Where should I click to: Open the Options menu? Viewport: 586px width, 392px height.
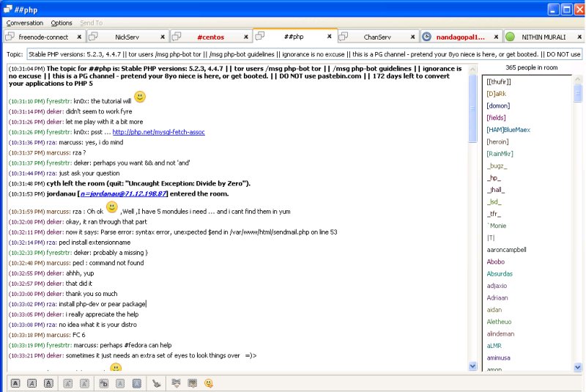pyautogui.click(x=62, y=23)
